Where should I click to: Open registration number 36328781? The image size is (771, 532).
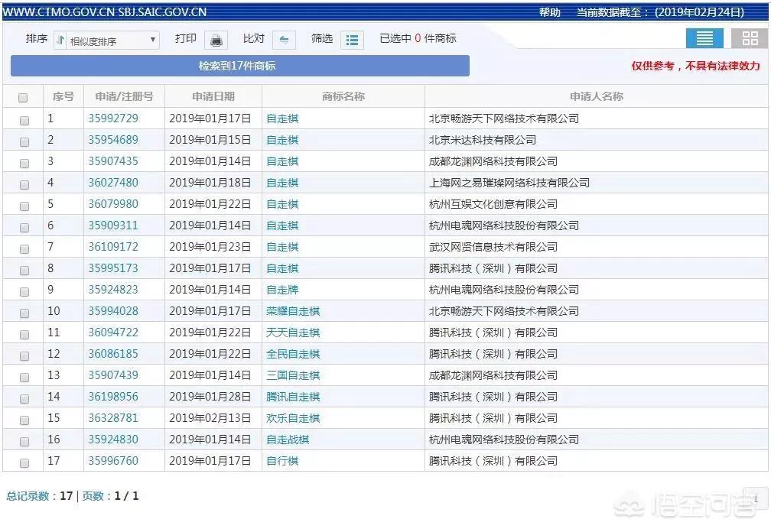(113, 418)
